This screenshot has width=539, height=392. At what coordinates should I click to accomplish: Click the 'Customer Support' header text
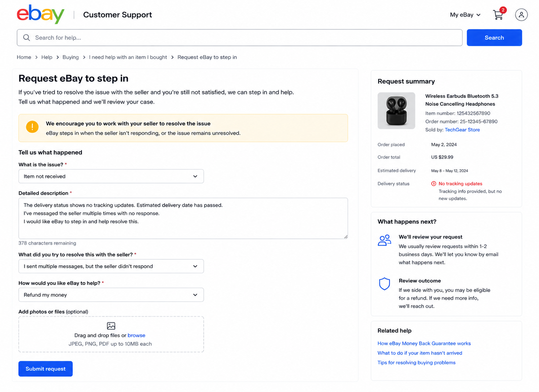[117, 15]
